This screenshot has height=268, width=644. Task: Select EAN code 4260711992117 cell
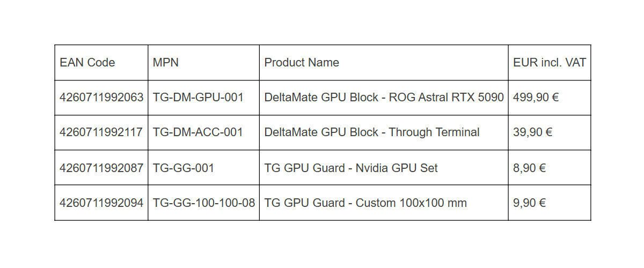pos(101,132)
